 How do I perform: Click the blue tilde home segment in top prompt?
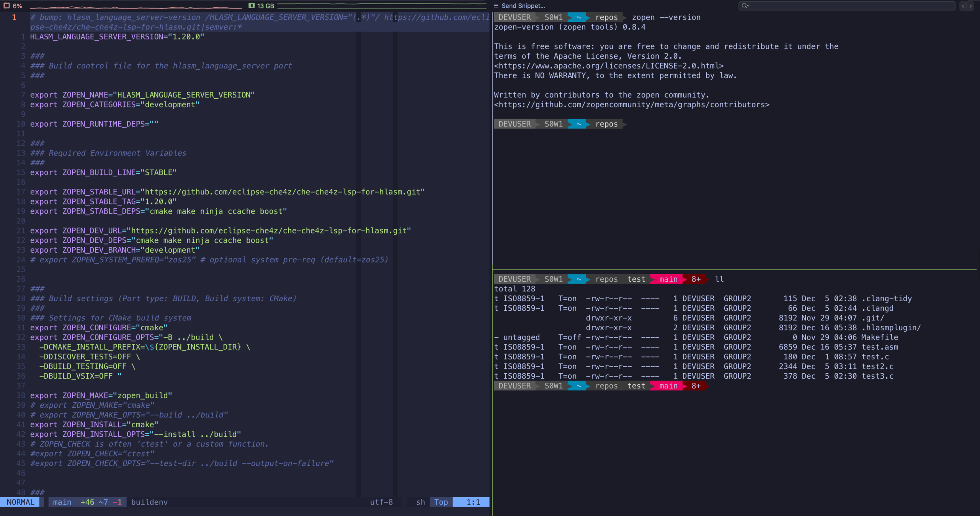pos(578,17)
